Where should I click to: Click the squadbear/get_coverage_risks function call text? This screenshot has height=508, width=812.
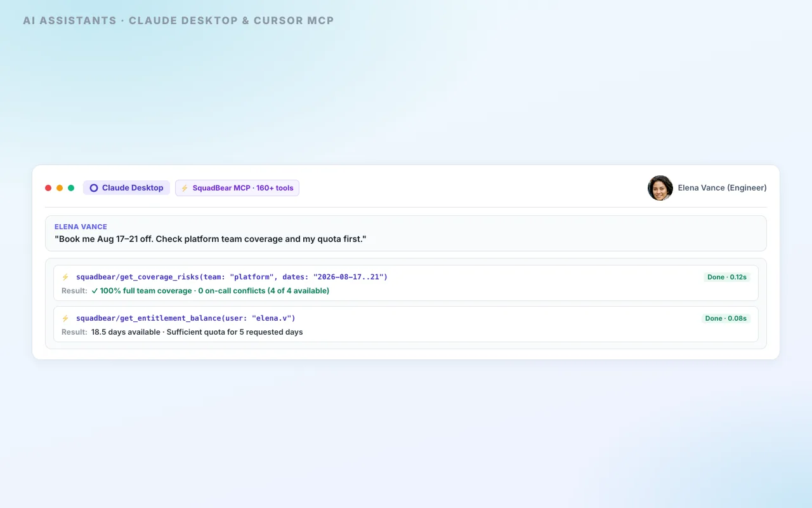pyautogui.click(x=232, y=277)
